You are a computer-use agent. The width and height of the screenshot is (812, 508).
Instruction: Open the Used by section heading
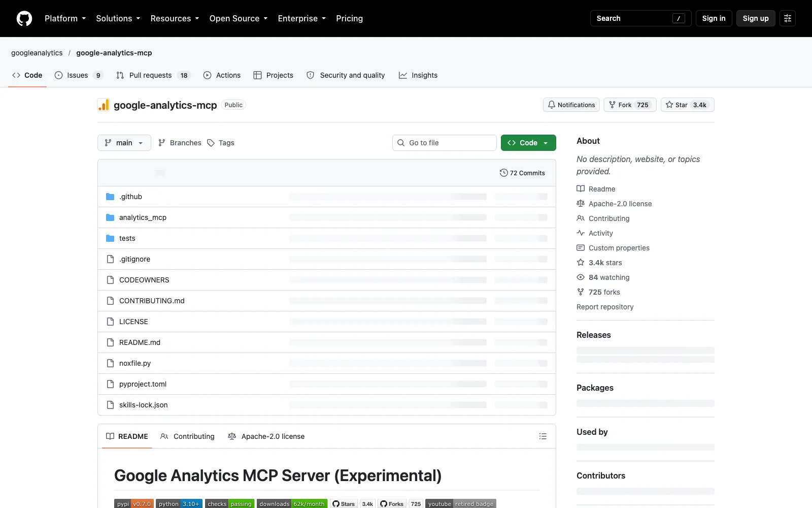pos(592,432)
